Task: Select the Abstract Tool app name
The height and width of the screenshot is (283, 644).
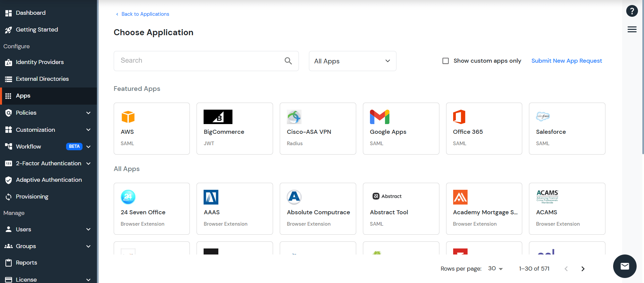Action: 389,212
